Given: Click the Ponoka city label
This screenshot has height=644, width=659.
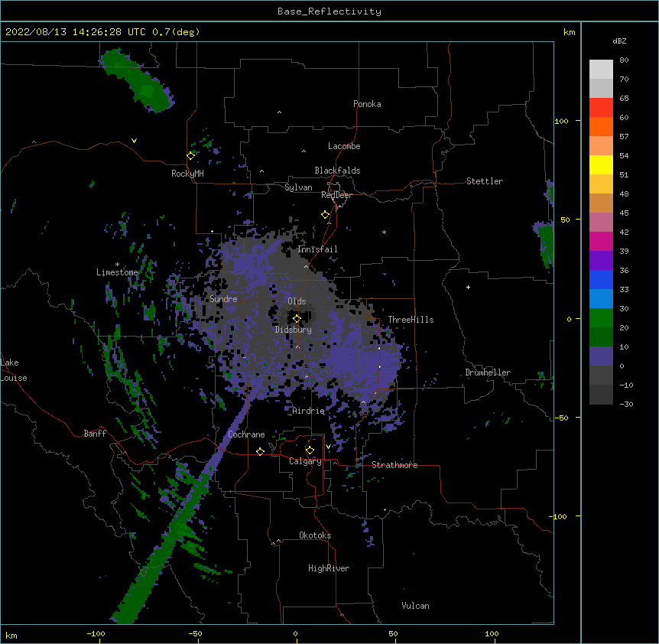Looking at the screenshot, I should (x=367, y=104).
